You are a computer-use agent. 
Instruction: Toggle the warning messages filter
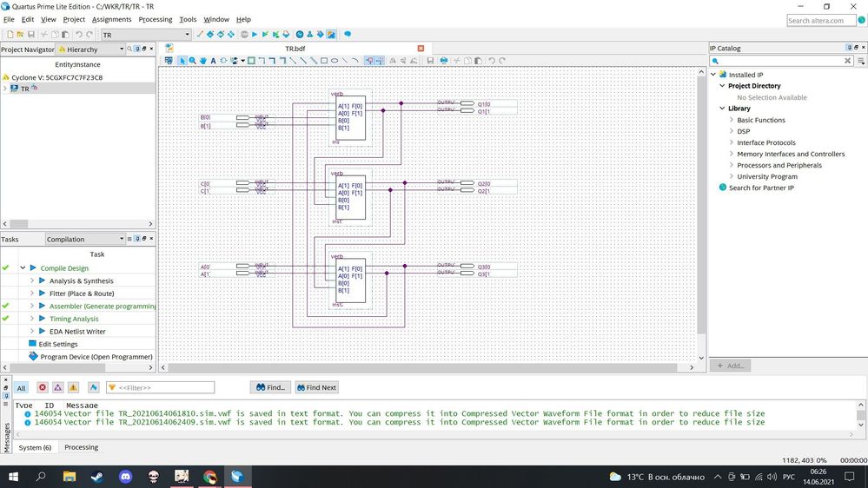(73, 387)
